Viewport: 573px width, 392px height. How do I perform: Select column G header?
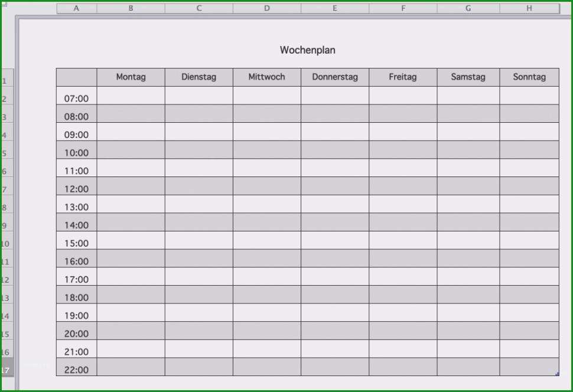(468, 8)
